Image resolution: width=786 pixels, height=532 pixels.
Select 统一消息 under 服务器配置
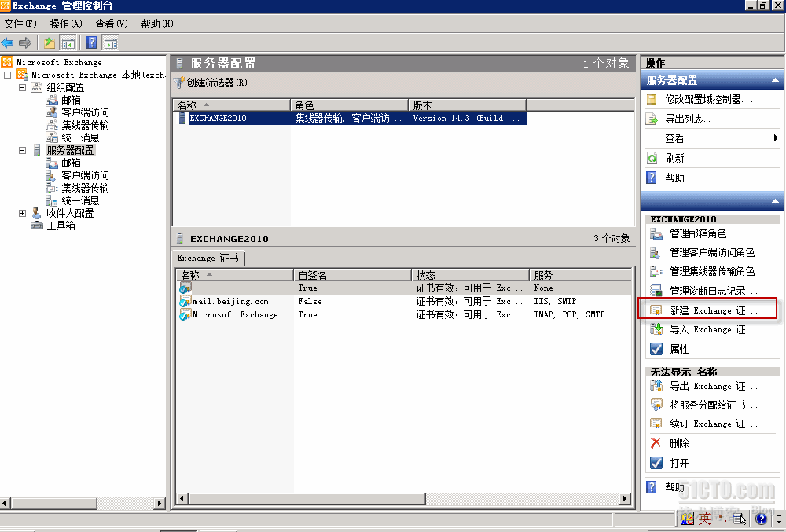pos(80,200)
